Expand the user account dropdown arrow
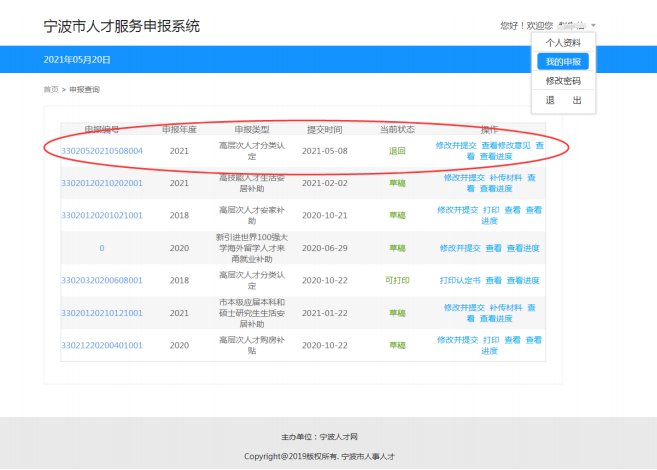 point(593,26)
